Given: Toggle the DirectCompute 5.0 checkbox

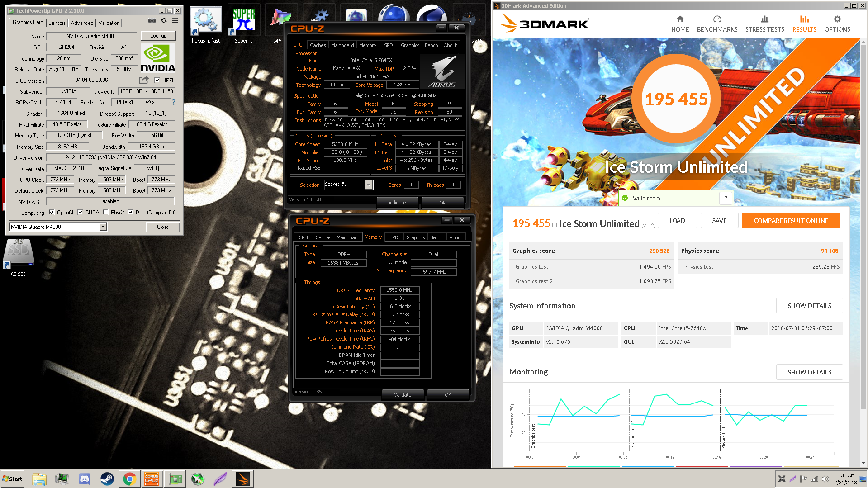Looking at the screenshot, I should (x=130, y=213).
